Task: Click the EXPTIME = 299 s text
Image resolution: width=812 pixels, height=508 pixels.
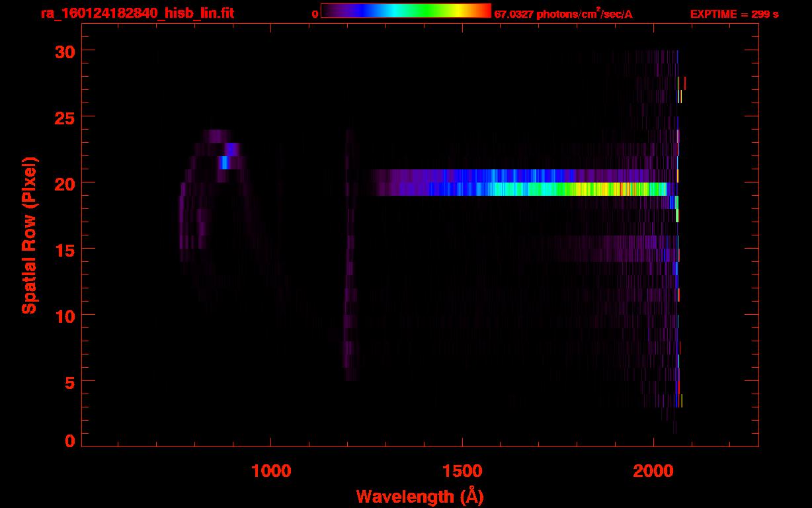Action: [x=734, y=14]
